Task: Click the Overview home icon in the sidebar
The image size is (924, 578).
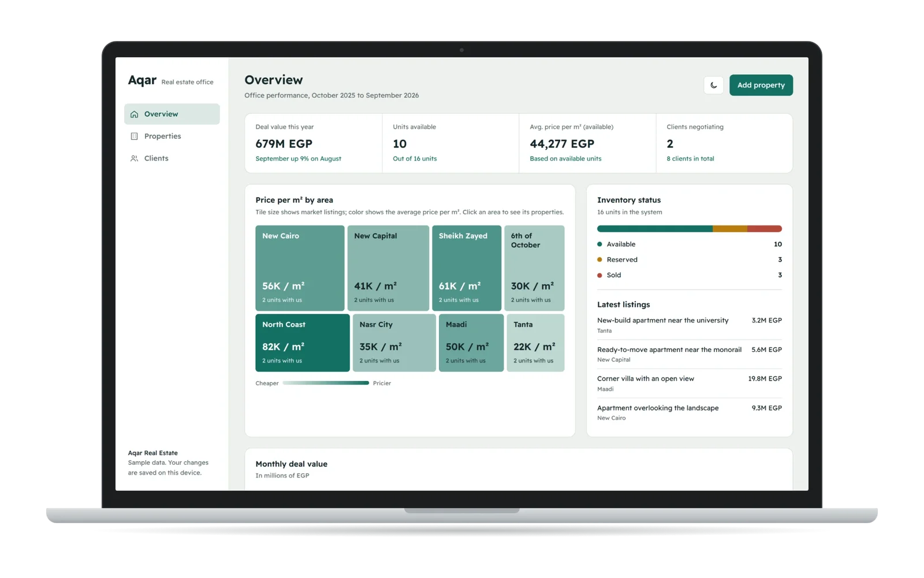Action: coord(134,114)
